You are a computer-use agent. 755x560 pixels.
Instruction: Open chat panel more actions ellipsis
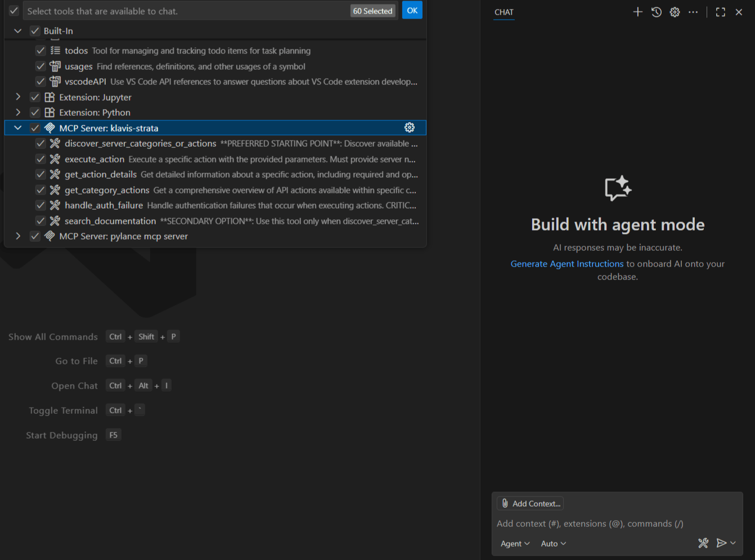tap(693, 12)
